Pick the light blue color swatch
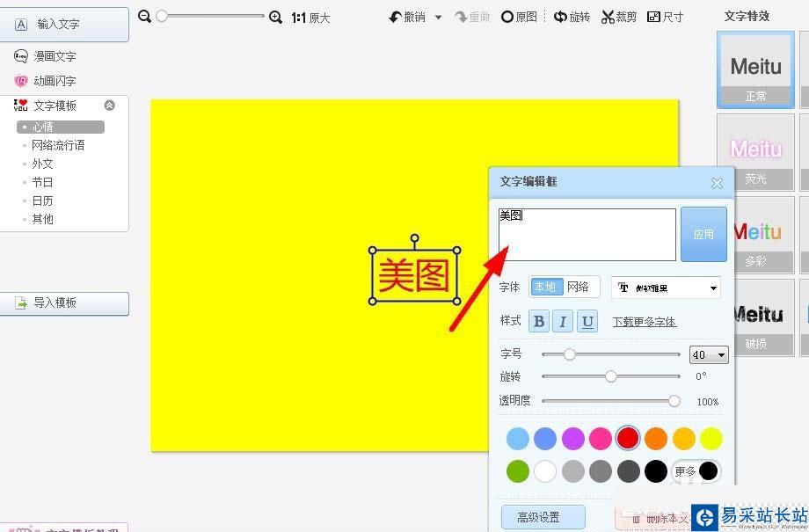 point(518,439)
